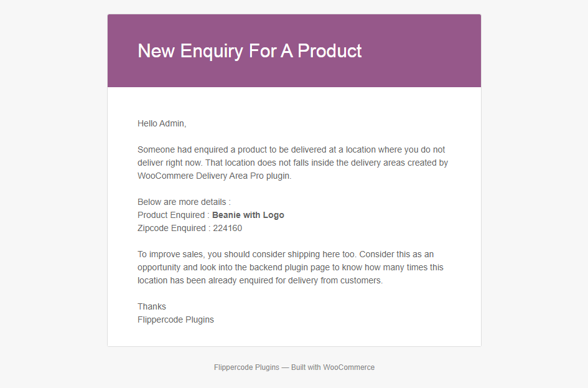Image resolution: width=588 pixels, height=388 pixels.
Task: Click the 'Thanks' sign-off line
Action: click(151, 306)
